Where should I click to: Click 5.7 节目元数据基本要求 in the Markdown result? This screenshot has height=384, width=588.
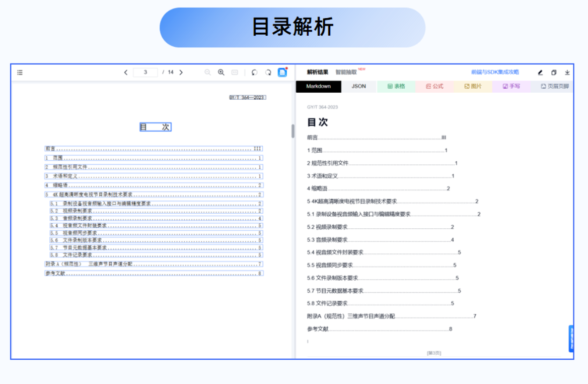pyautogui.click(x=384, y=291)
